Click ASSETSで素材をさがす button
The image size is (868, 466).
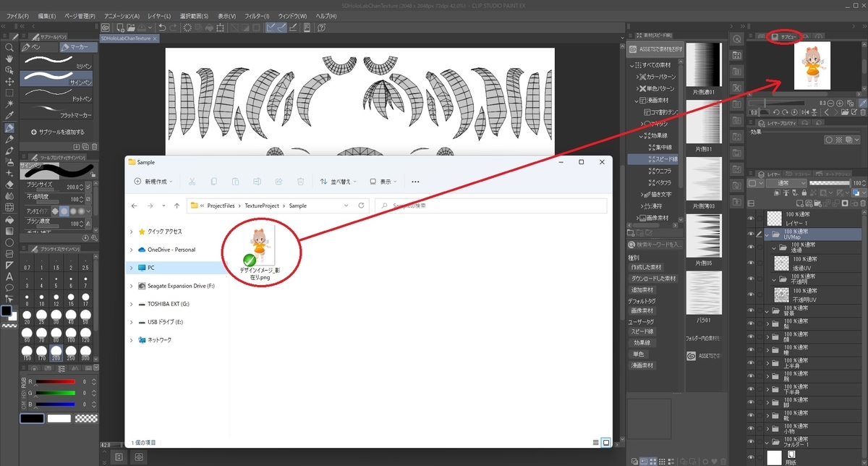(655, 48)
